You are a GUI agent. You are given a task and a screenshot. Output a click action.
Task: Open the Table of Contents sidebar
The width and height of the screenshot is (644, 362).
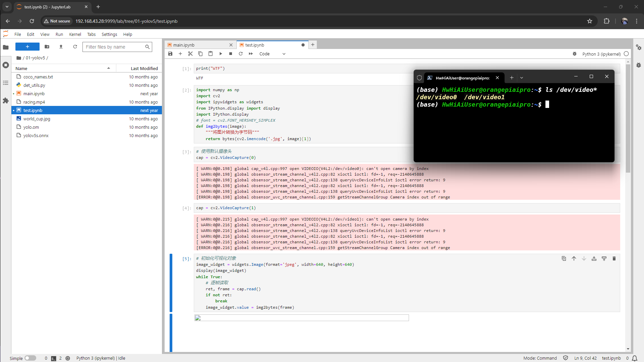tap(6, 83)
